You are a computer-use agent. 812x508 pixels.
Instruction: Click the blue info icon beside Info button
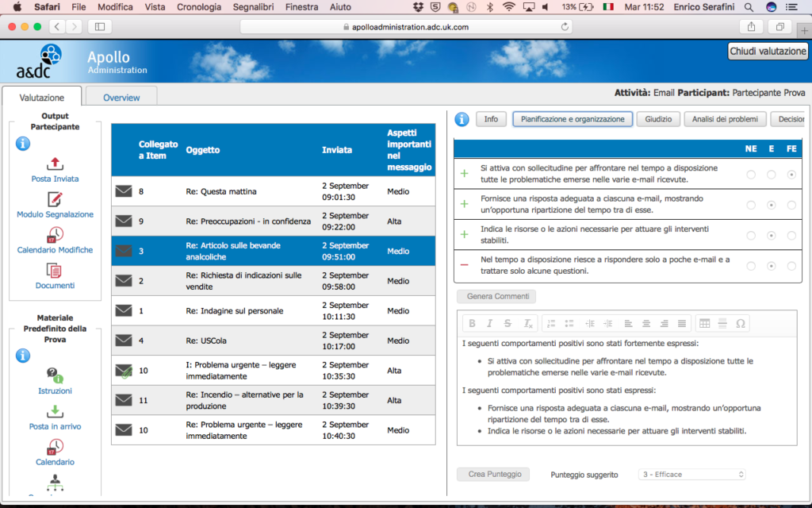[x=462, y=119]
